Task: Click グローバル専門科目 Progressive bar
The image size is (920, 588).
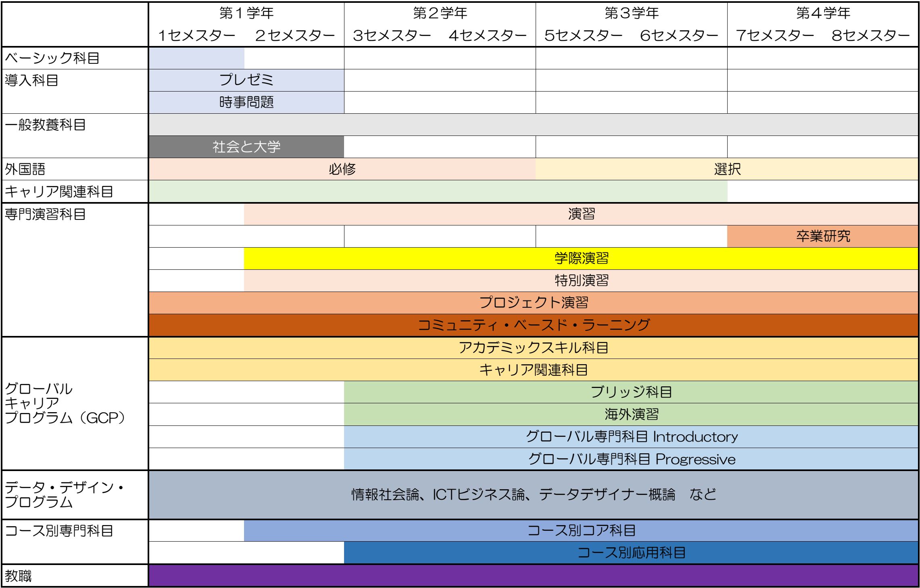Action: click(x=631, y=459)
